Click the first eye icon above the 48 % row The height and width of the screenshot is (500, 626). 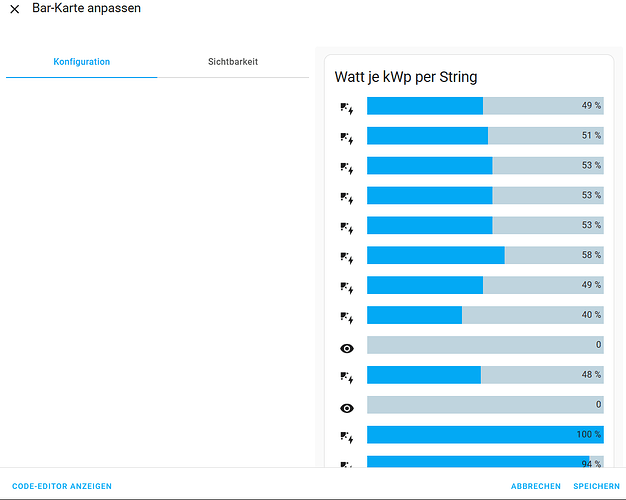[347, 348]
